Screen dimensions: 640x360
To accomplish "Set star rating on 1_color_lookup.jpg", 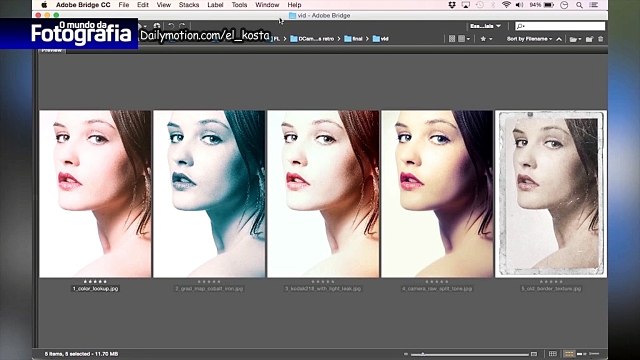I will coord(95,282).
